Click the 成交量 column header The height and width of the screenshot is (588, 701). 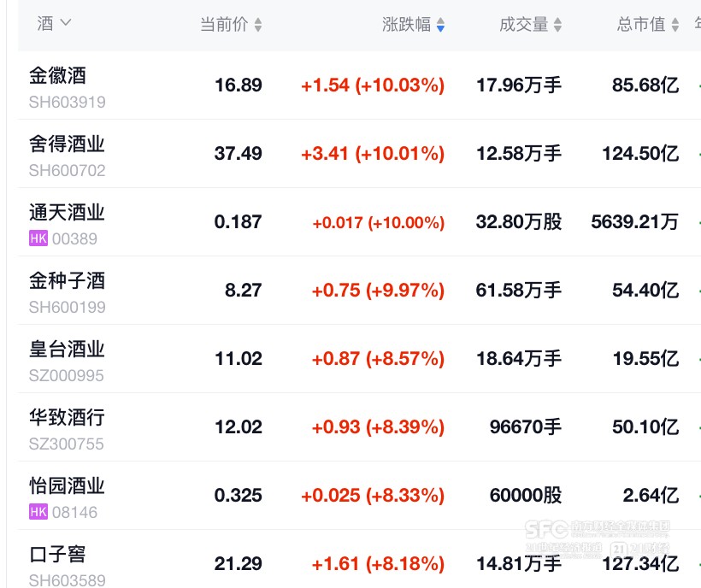click(x=523, y=24)
